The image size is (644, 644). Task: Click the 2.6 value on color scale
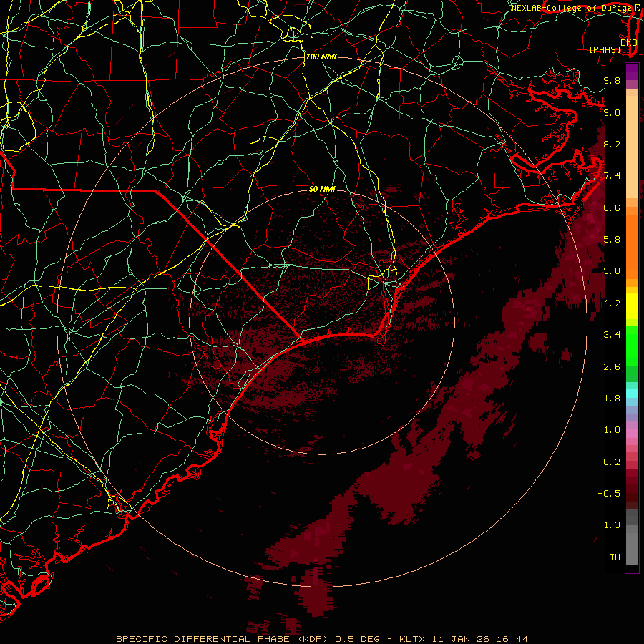point(612,367)
